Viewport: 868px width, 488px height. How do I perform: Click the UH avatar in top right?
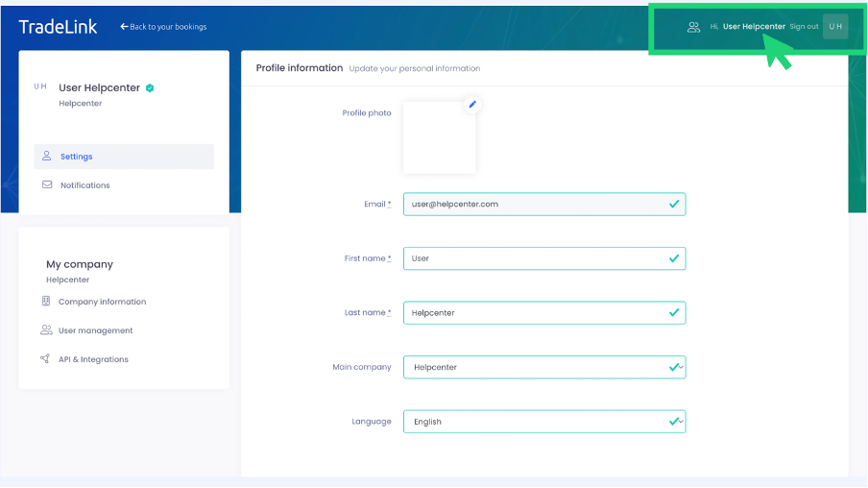click(x=834, y=27)
